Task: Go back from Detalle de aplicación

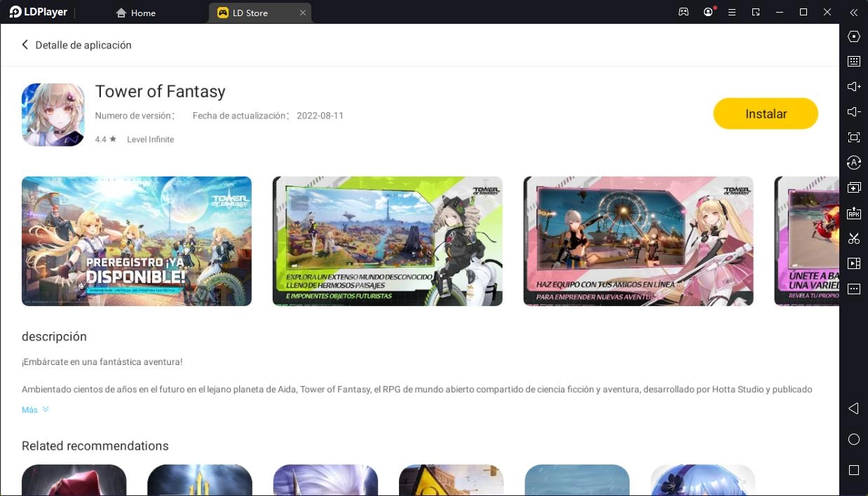Action: 25,45
